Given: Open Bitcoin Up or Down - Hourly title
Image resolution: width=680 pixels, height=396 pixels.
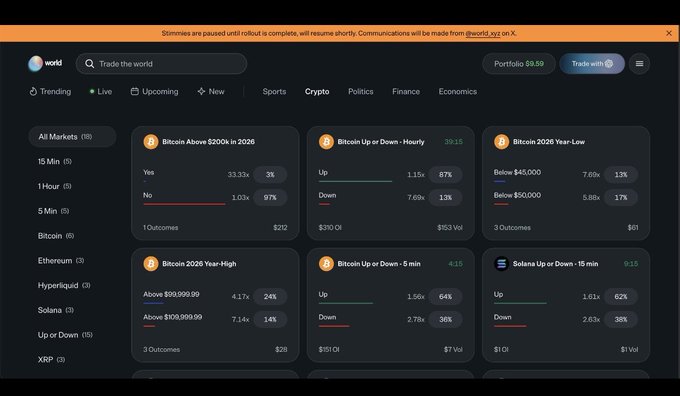Looking at the screenshot, I should point(381,142).
